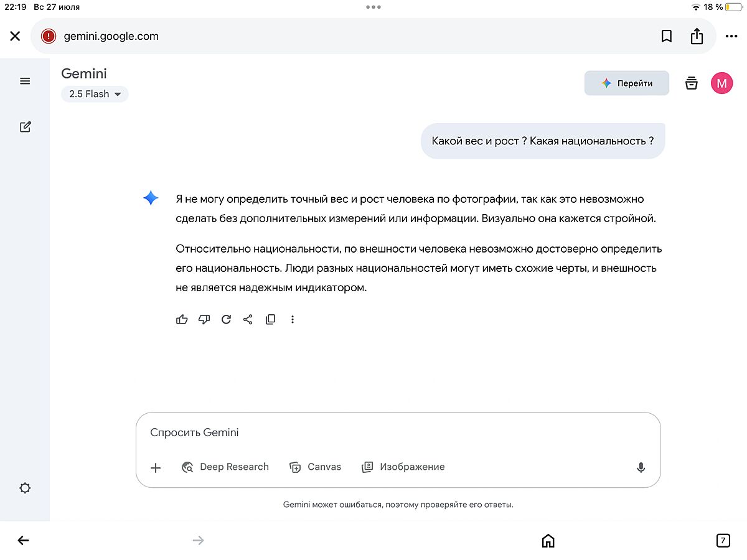Image resolution: width=747 pixels, height=560 pixels.
Task: Like the response with thumbs up
Action: point(182,319)
